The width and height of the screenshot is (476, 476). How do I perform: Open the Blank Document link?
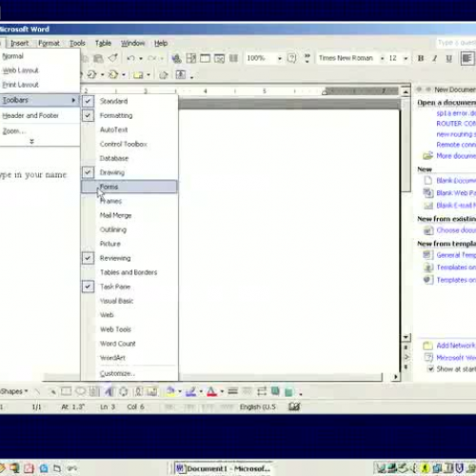tap(456, 181)
